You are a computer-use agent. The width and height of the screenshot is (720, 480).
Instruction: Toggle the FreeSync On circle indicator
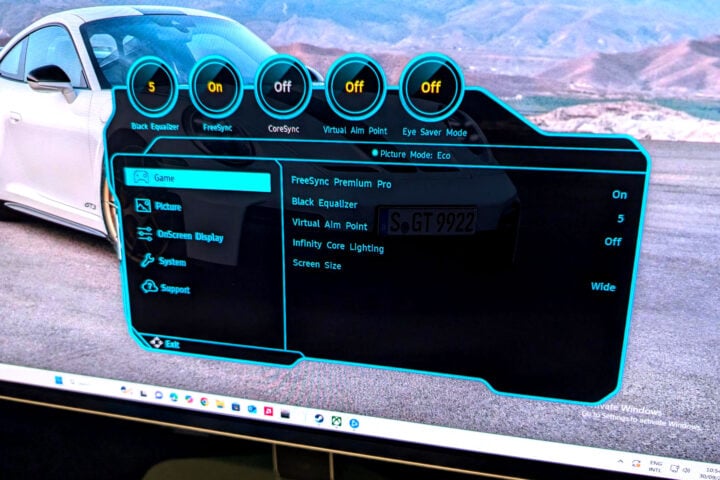216,88
